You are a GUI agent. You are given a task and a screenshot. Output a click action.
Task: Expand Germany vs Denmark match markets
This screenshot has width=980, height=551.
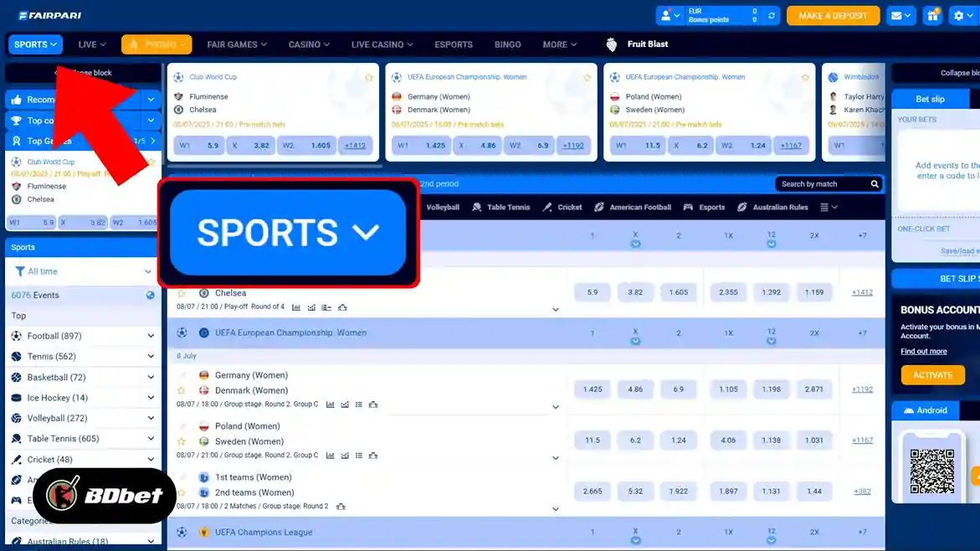555,407
